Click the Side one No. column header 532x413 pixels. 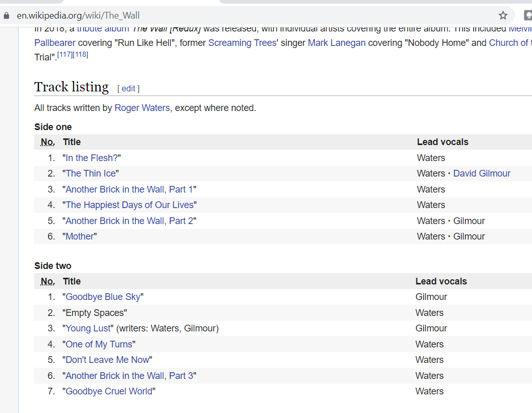pyautogui.click(x=47, y=142)
